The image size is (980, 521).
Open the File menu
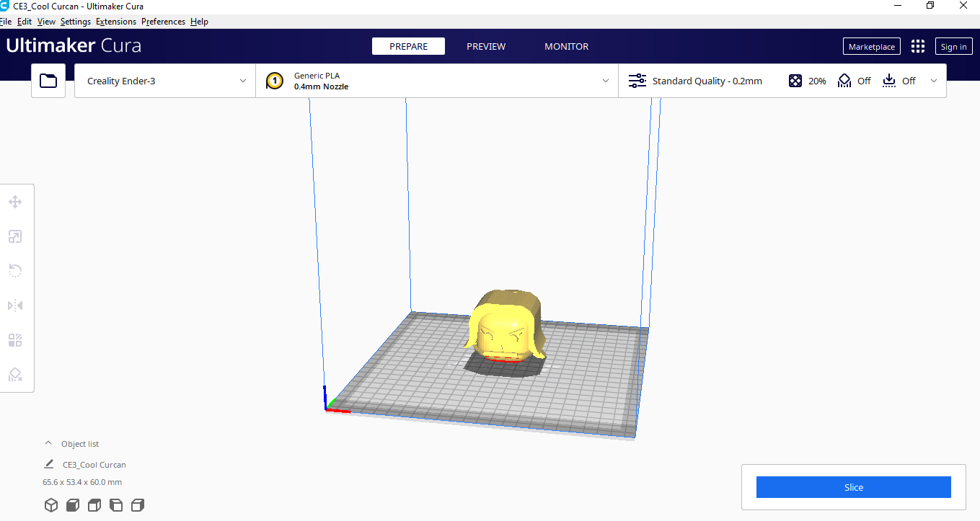pyautogui.click(x=6, y=22)
